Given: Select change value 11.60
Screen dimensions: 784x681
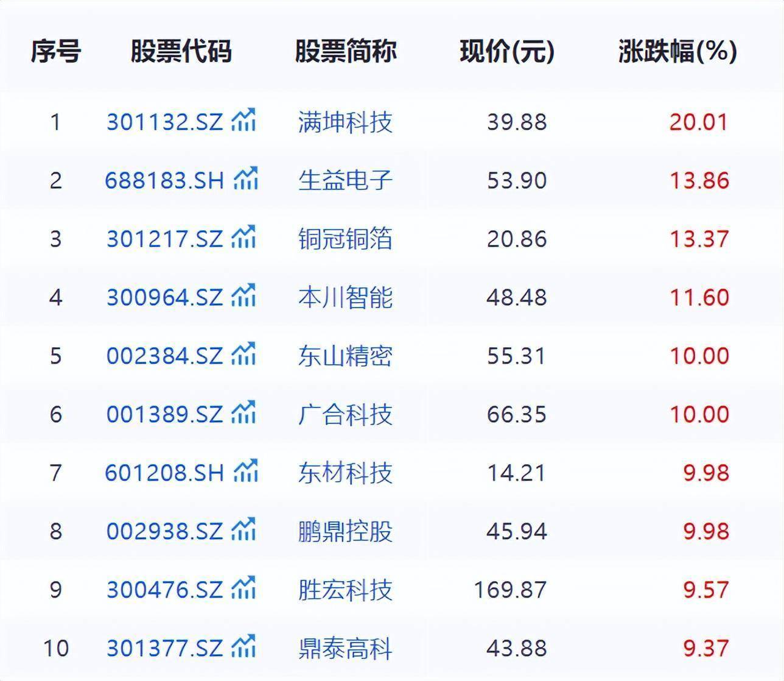Looking at the screenshot, I should tap(699, 298).
